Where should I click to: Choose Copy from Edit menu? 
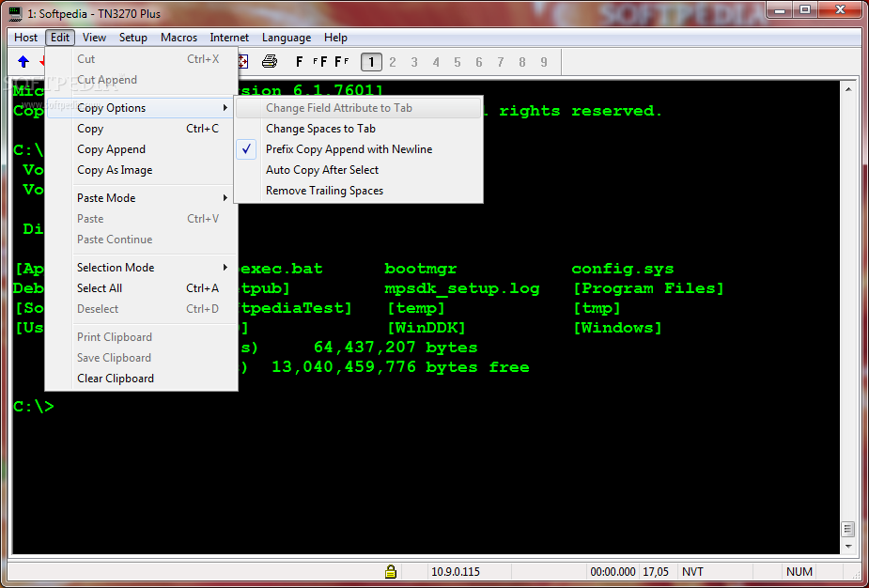click(141, 129)
